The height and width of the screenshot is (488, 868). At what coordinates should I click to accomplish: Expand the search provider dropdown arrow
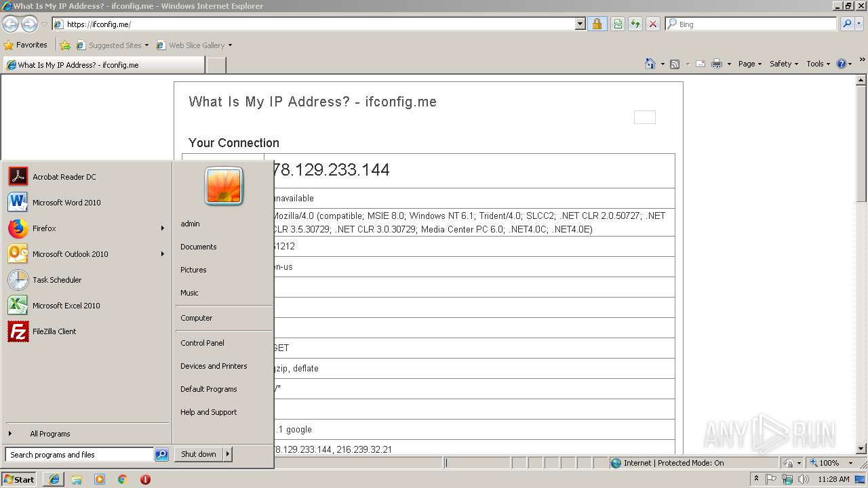click(861, 24)
